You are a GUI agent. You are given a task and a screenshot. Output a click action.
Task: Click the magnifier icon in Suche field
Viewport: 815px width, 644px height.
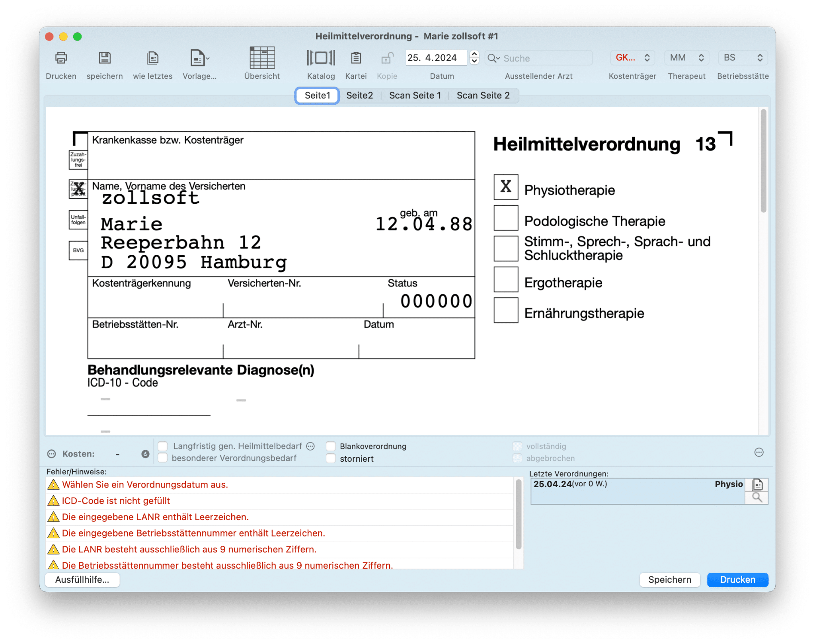point(493,58)
